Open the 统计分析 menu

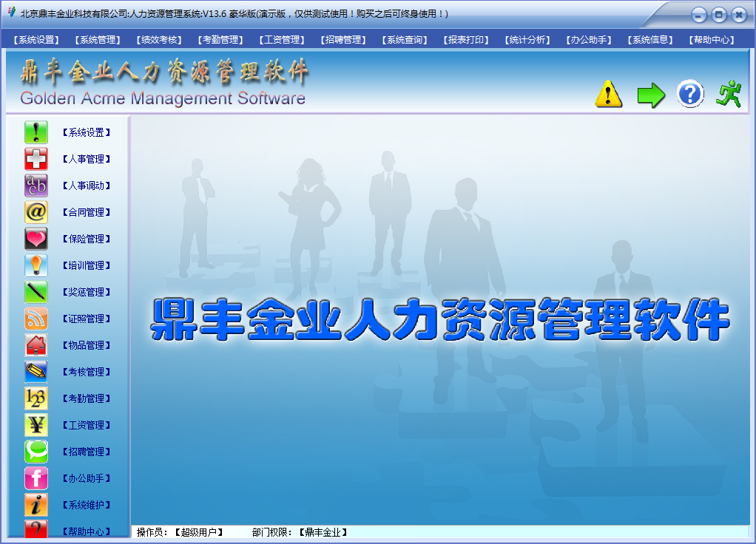click(x=527, y=40)
